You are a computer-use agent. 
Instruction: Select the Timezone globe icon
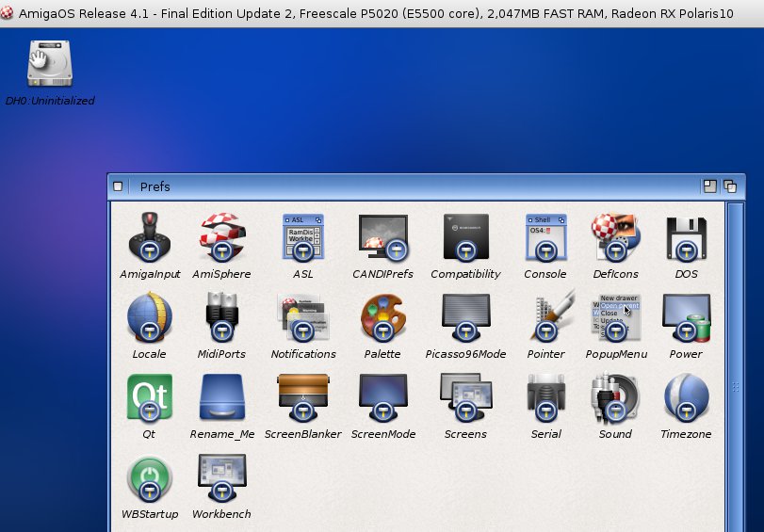pos(687,397)
